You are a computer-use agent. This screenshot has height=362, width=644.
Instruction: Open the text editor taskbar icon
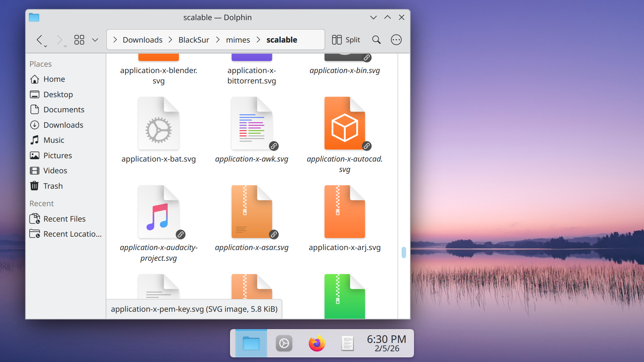[x=348, y=344]
